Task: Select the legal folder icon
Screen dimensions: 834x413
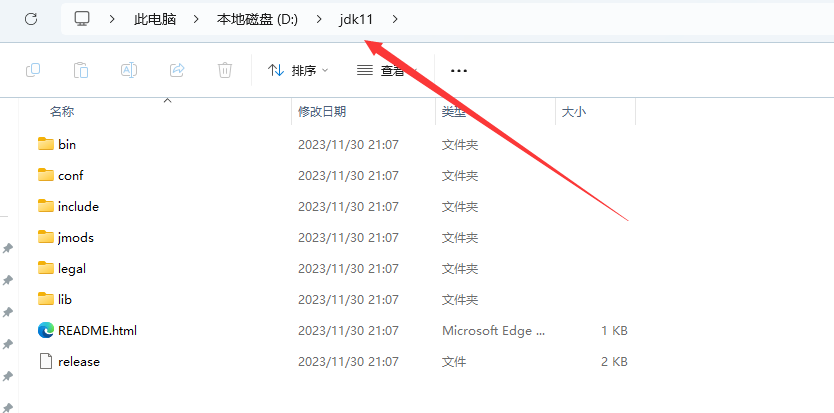Action: click(x=46, y=268)
